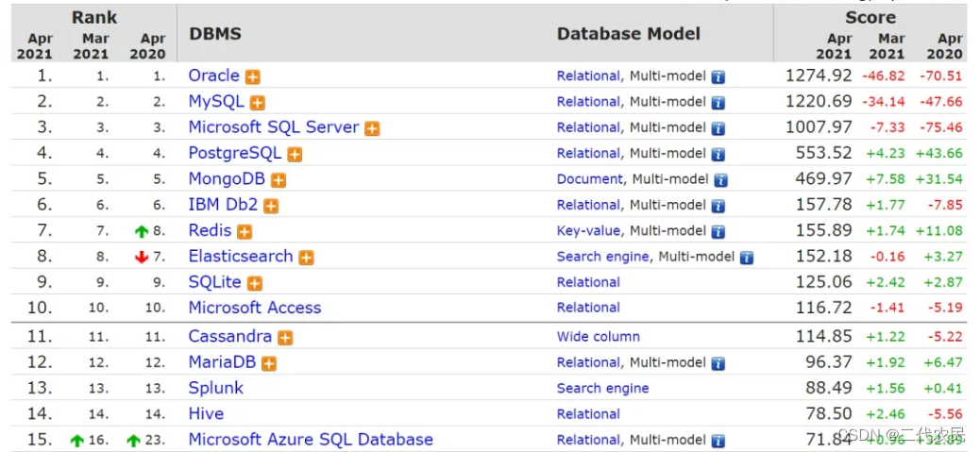Open the MariaDB link
Viewport: 980px width, 452px height.
223,361
